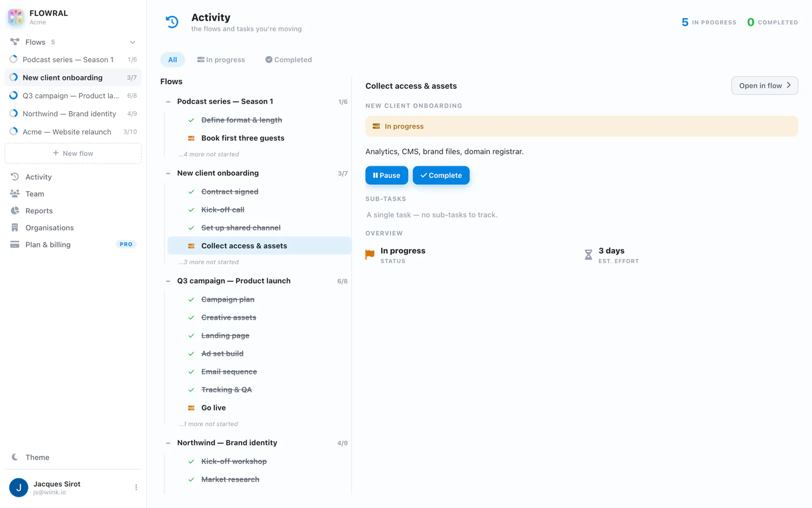Open Podcast series — Season 1 sidebar flow
This screenshot has height=508, width=812.
73,59
